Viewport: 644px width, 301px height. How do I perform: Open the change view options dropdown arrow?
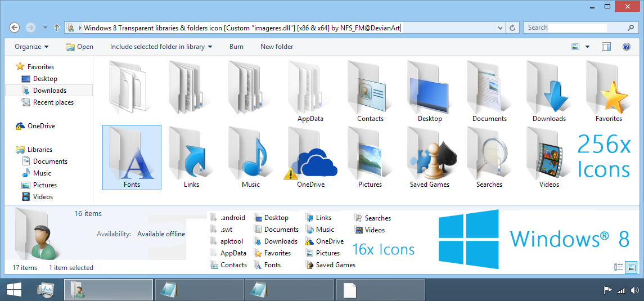click(587, 47)
